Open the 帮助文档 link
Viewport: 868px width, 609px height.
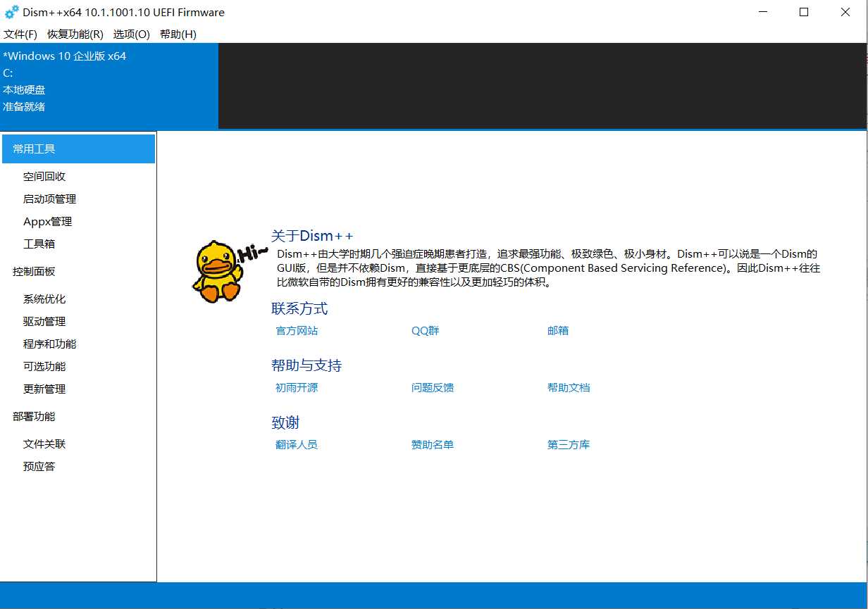click(569, 388)
